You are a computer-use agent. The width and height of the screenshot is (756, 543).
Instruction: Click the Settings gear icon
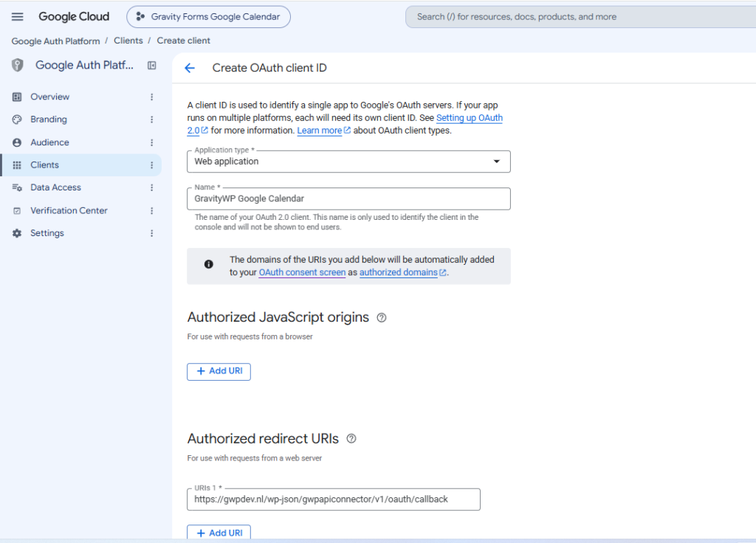pyautogui.click(x=17, y=233)
